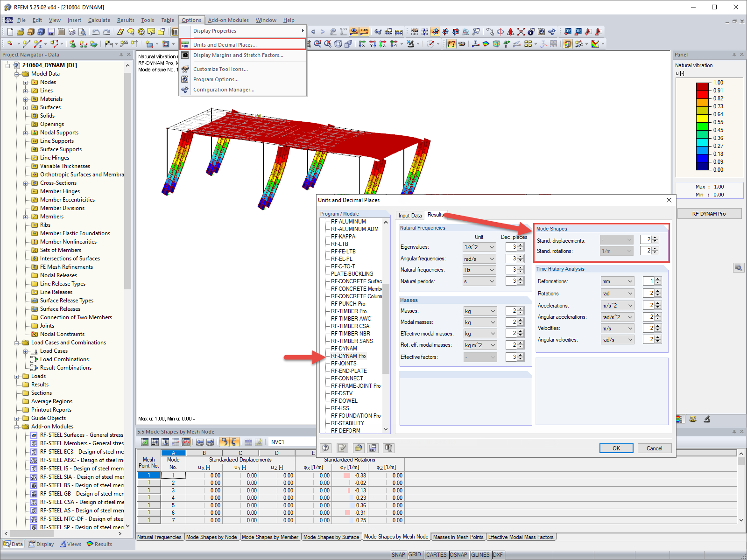Switch to the Input Data tab
Image resolution: width=747 pixels, height=560 pixels.
[410, 216]
